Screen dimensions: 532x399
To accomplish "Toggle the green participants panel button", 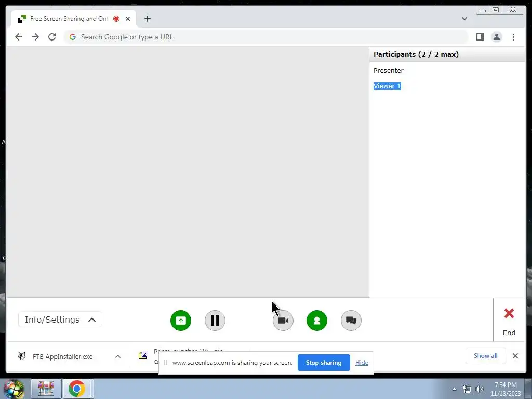I will tap(316, 320).
